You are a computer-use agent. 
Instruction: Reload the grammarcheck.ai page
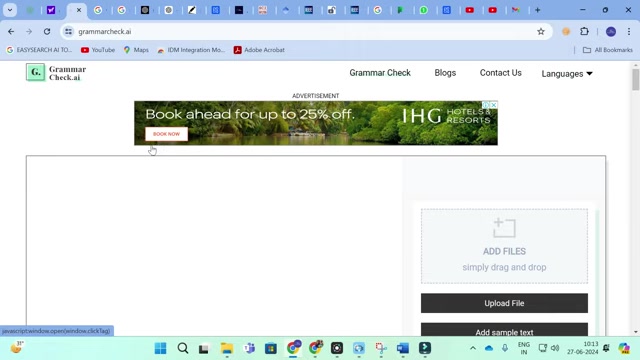pyautogui.click(x=47, y=31)
